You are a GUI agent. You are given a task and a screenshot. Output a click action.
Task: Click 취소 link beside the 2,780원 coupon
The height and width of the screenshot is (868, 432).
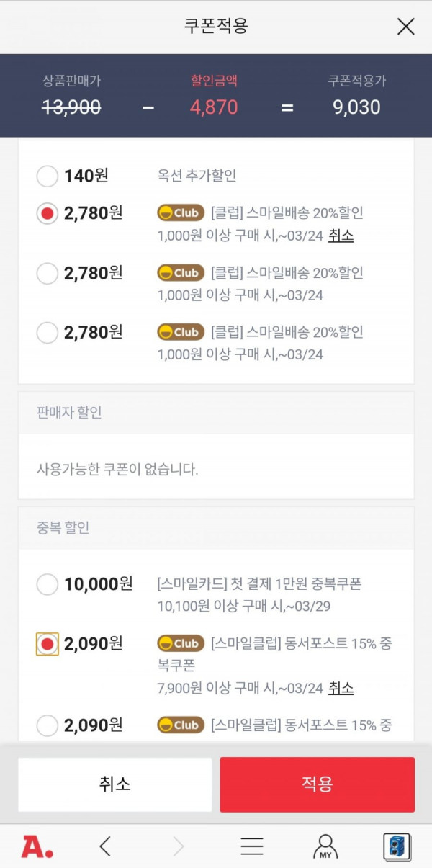[341, 236]
